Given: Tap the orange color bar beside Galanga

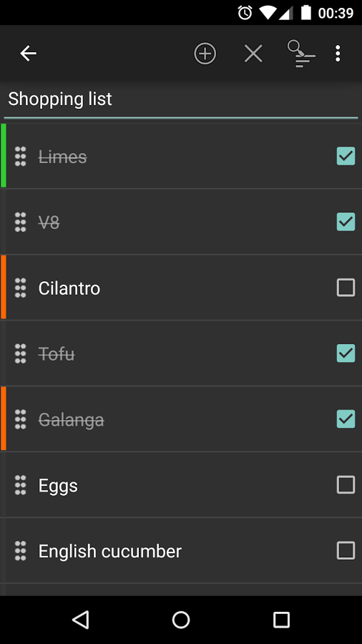Looking at the screenshot, I should [x=4, y=418].
